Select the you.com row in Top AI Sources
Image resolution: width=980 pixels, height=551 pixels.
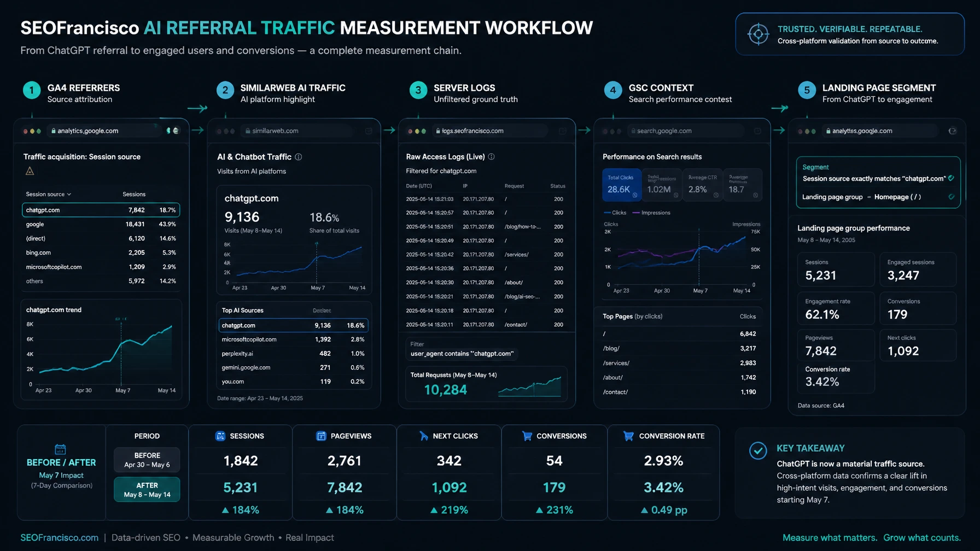click(293, 382)
